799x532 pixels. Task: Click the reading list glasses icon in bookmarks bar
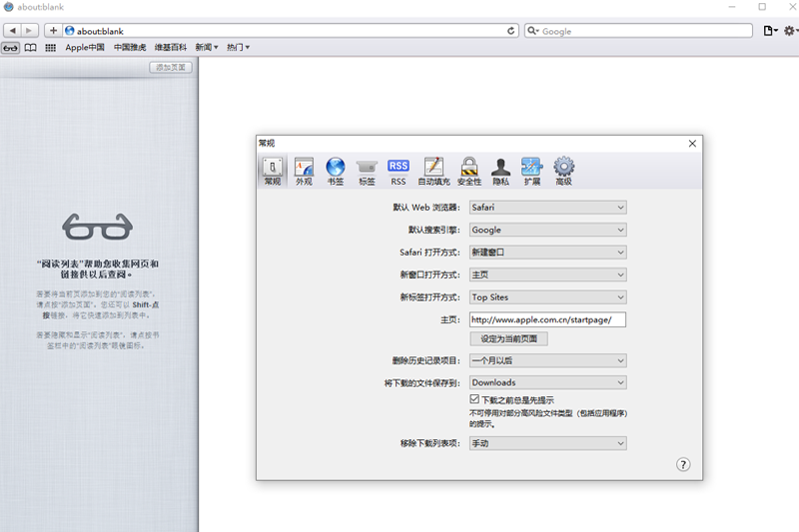pyautogui.click(x=11, y=47)
